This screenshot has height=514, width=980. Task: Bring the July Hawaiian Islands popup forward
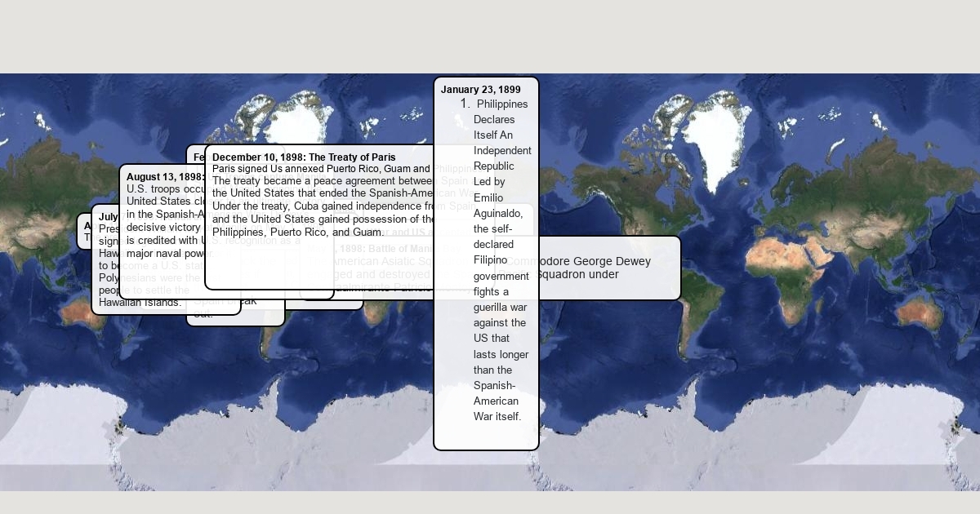coord(106,218)
